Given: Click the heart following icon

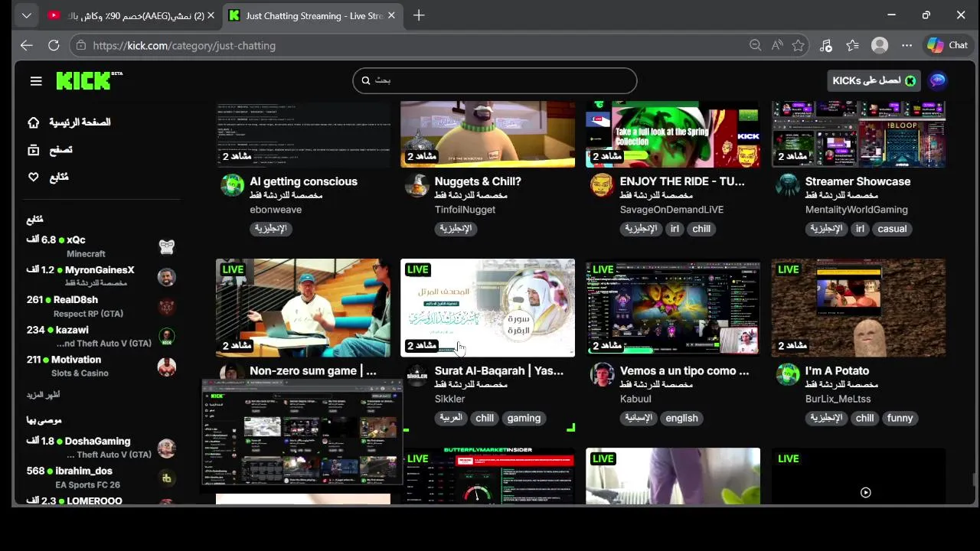Looking at the screenshot, I should [34, 177].
